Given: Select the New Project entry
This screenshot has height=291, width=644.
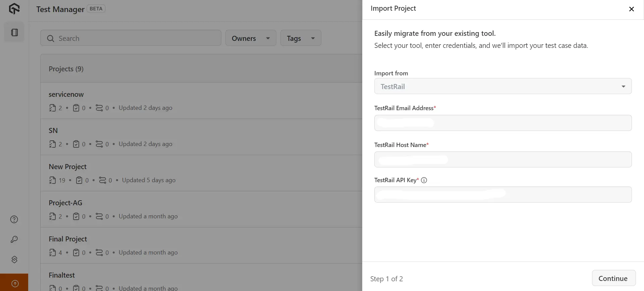Looking at the screenshot, I should point(67,167).
